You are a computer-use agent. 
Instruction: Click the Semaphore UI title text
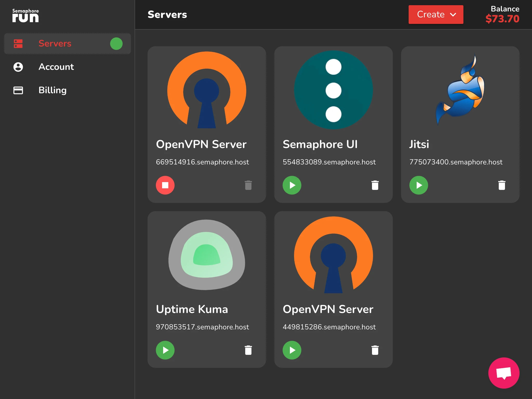click(x=320, y=144)
